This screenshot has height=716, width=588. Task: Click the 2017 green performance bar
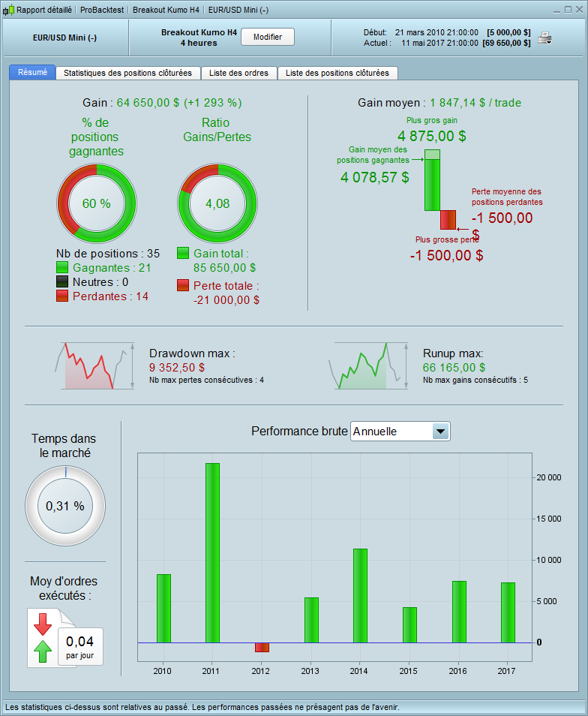tap(508, 612)
